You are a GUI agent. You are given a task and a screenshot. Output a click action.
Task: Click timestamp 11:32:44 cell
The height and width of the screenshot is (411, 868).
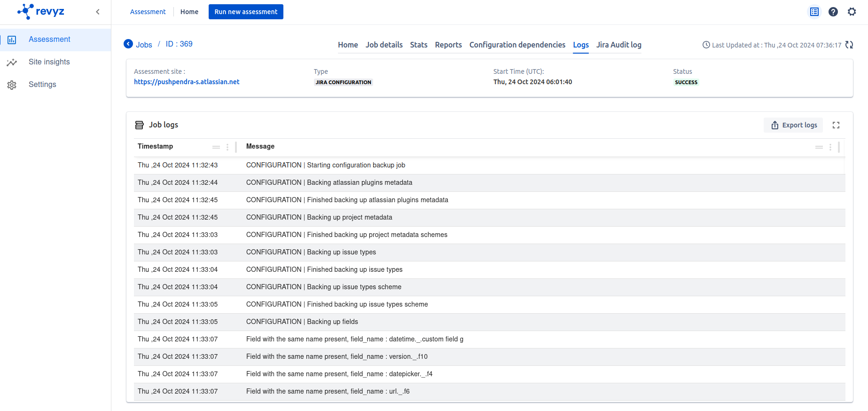click(x=178, y=182)
